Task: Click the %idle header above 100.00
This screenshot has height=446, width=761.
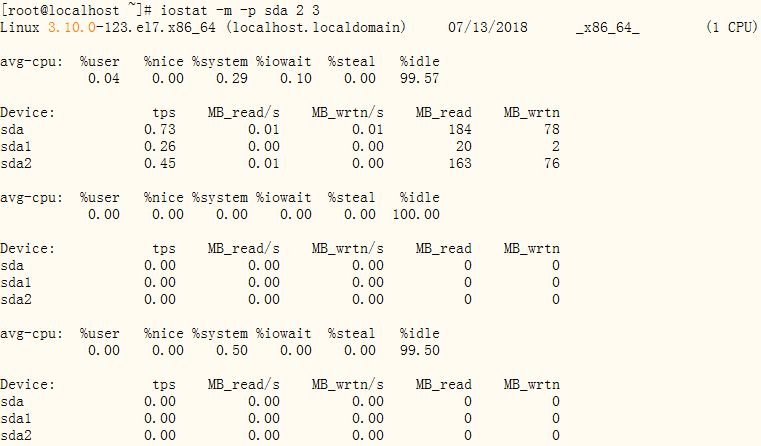Action: pyautogui.click(x=420, y=198)
